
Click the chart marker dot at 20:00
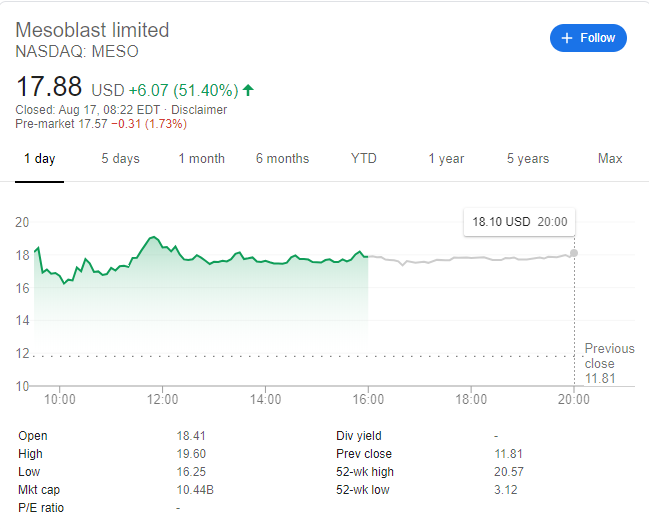pyautogui.click(x=574, y=252)
